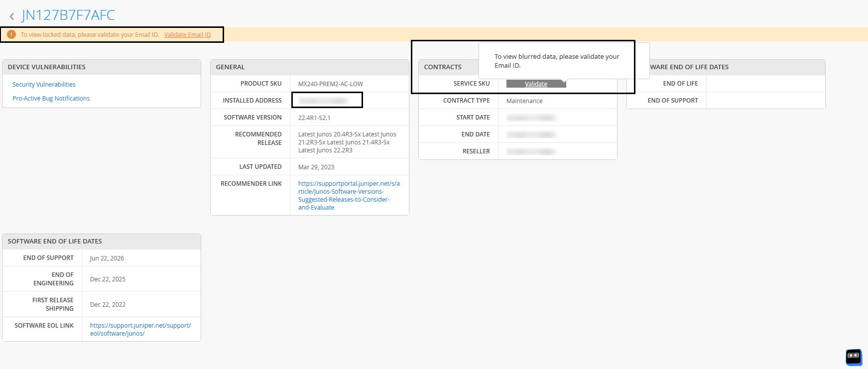
Task: Select First Release Shipping date Dec 22, 2022
Action: click(108, 305)
